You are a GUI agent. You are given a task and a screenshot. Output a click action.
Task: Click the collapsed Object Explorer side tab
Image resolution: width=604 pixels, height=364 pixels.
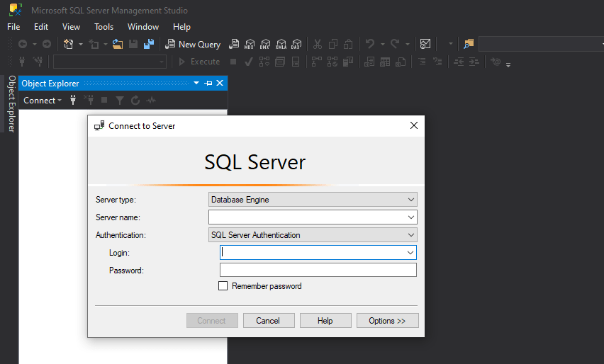click(12, 104)
